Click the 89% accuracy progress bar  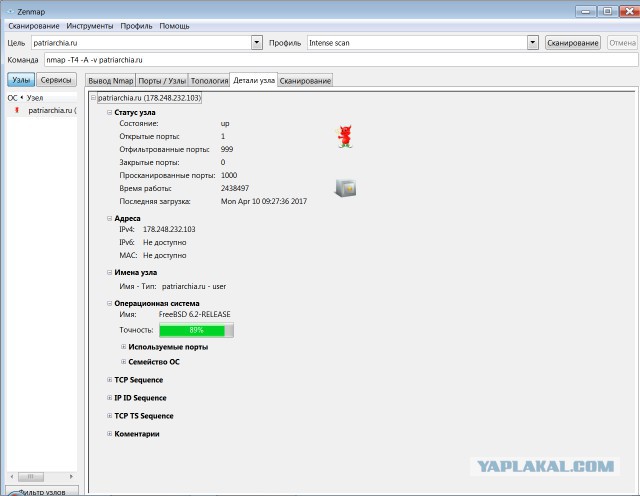tap(196, 330)
